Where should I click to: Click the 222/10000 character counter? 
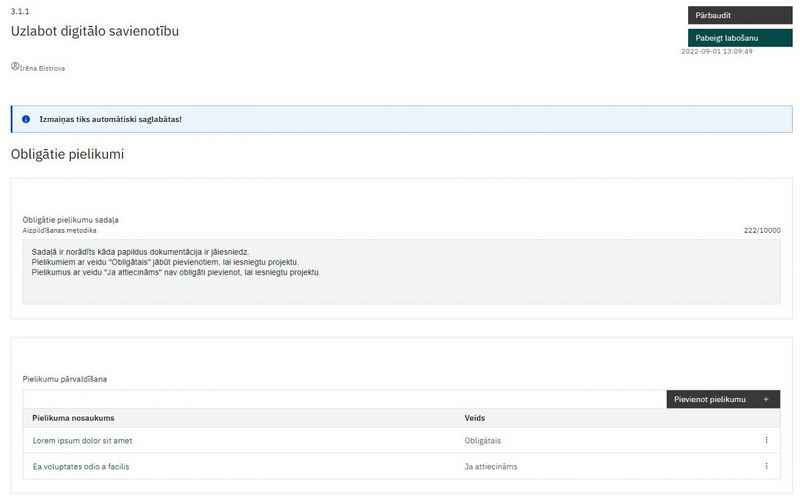(x=762, y=231)
